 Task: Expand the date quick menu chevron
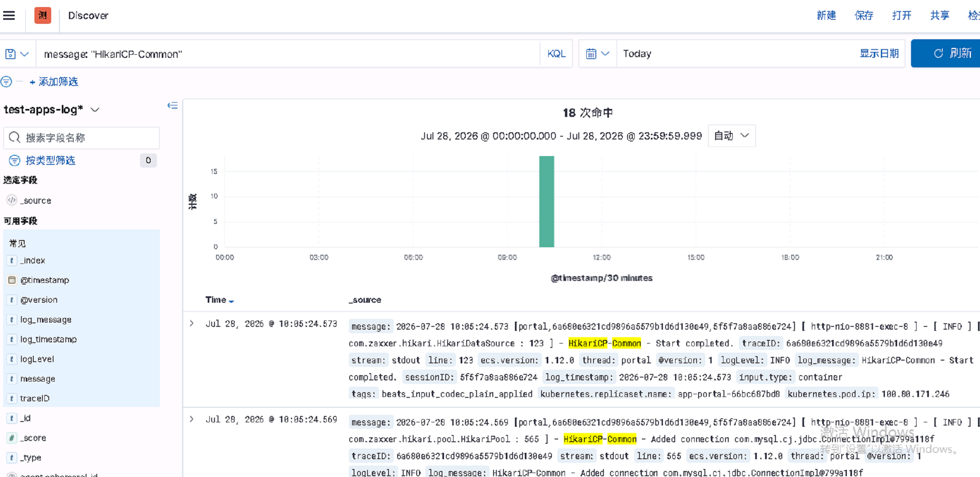(605, 53)
